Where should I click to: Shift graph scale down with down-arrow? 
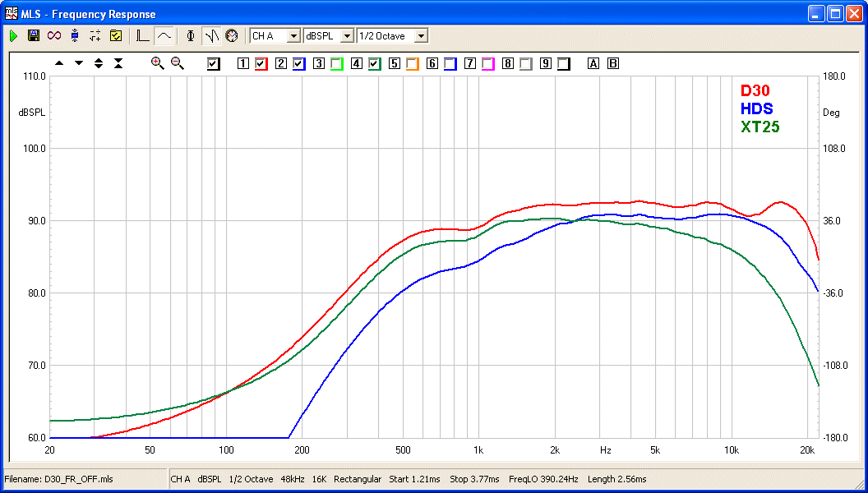click(x=79, y=63)
